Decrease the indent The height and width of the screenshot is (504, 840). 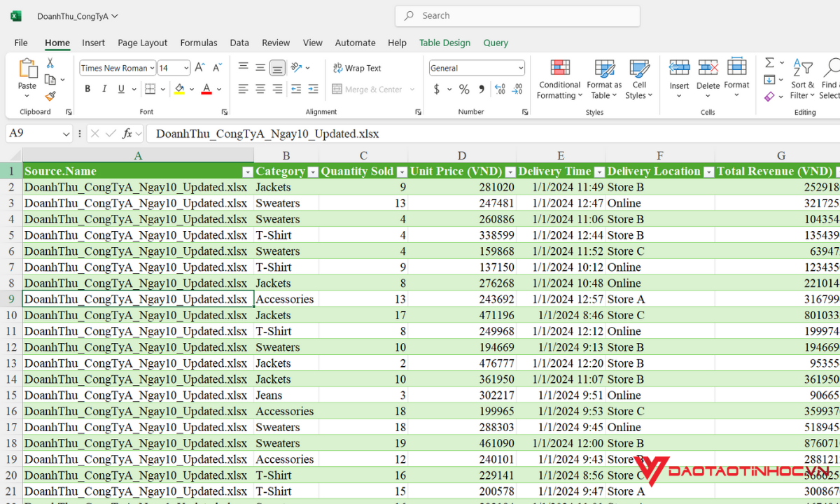(295, 89)
